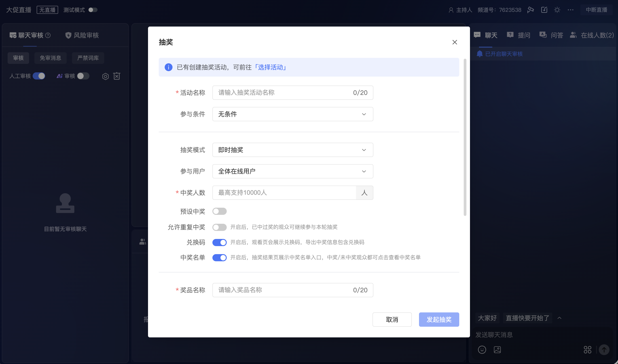Toggle the 测试模式 switch

93,10
